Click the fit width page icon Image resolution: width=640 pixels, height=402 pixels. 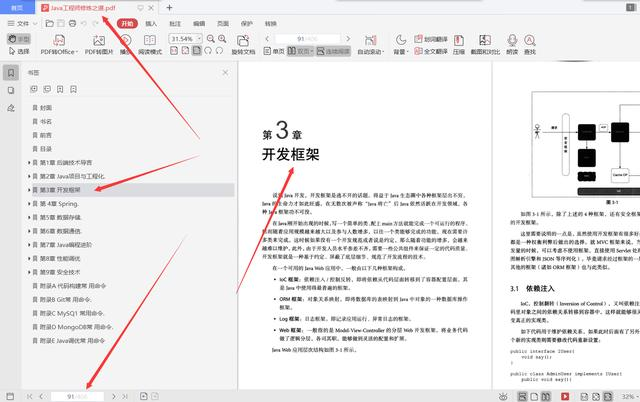[185, 51]
